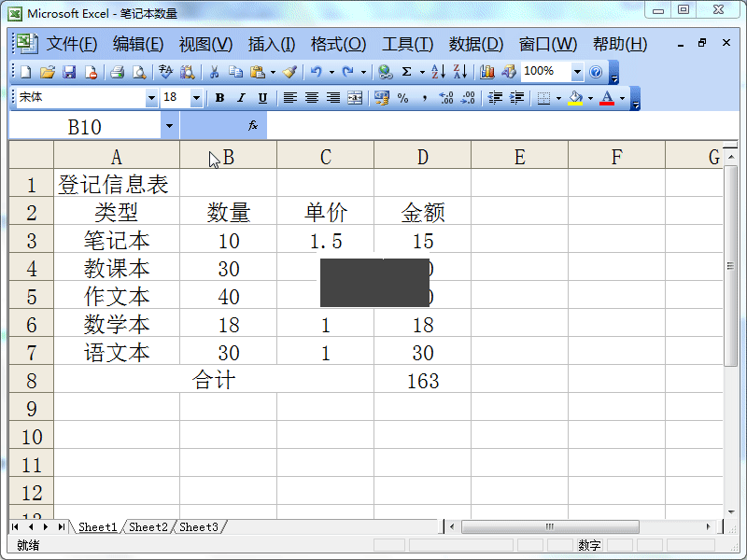The height and width of the screenshot is (560, 747).
Task: Open the font dropdown showing 宋体
Action: coord(152,97)
